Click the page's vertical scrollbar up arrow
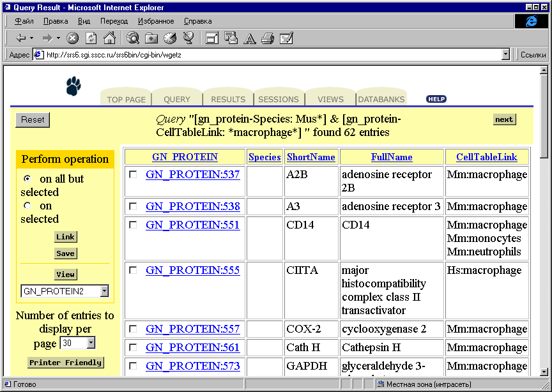Screen dimensions: 552x392 [x=544, y=70]
